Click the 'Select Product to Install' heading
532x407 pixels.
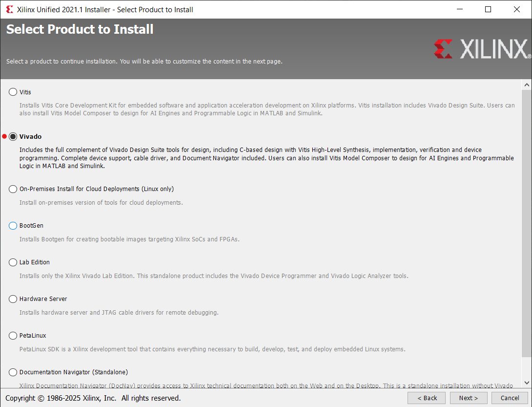point(80,29)
